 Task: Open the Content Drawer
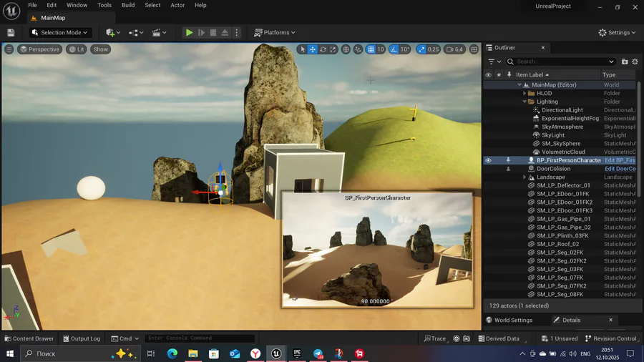click(x=29, y=338)
